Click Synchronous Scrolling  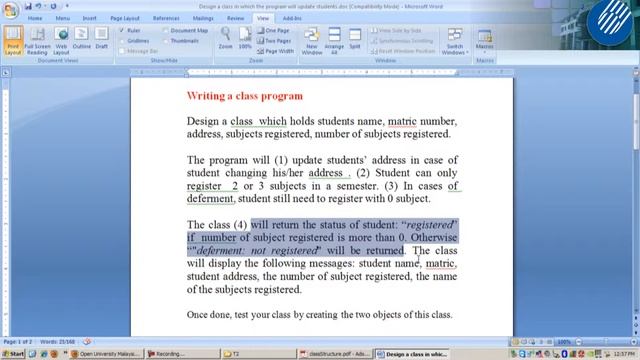[x=402, y=41]
